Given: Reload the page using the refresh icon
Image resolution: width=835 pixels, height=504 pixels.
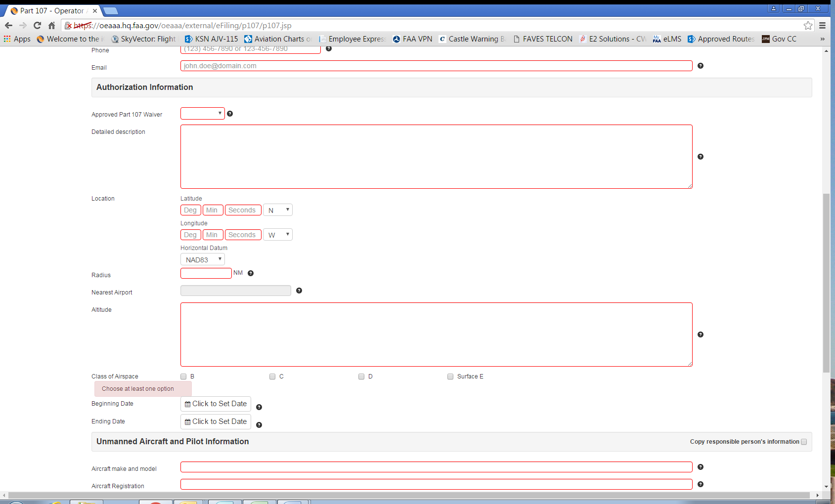Looking at the screenshot, I should (37, 26).
